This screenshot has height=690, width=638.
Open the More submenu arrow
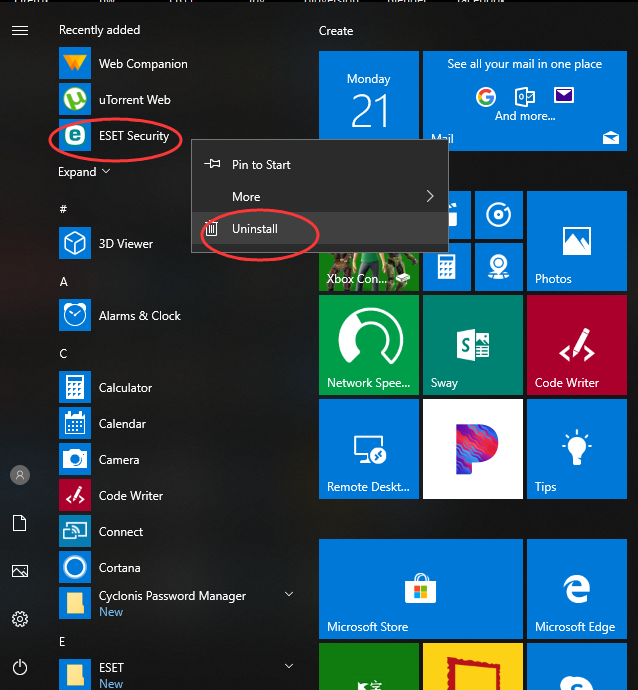(430, 196)
